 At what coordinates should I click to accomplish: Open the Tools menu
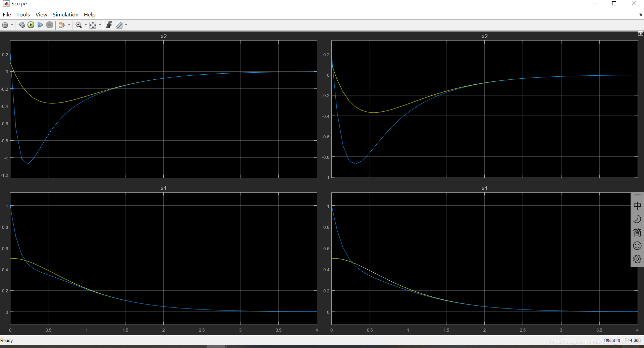(x=23, y=15)
